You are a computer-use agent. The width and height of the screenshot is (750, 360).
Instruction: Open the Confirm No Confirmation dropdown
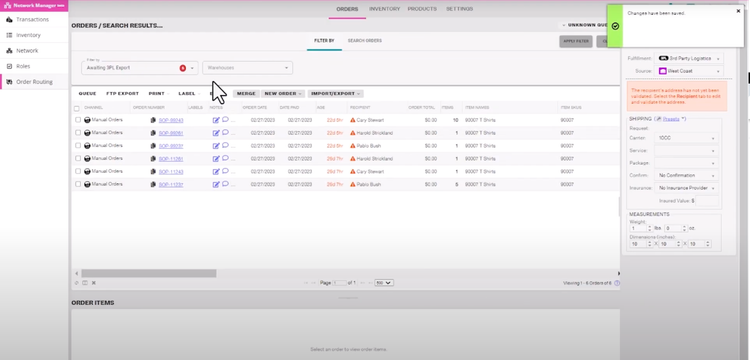(x=686, y=175)
